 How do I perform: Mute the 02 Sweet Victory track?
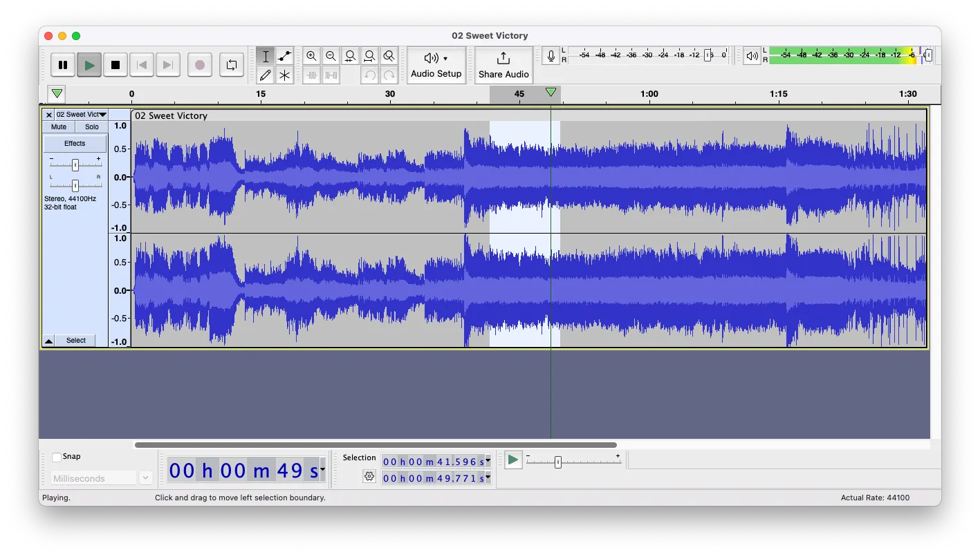click(58, 126)
